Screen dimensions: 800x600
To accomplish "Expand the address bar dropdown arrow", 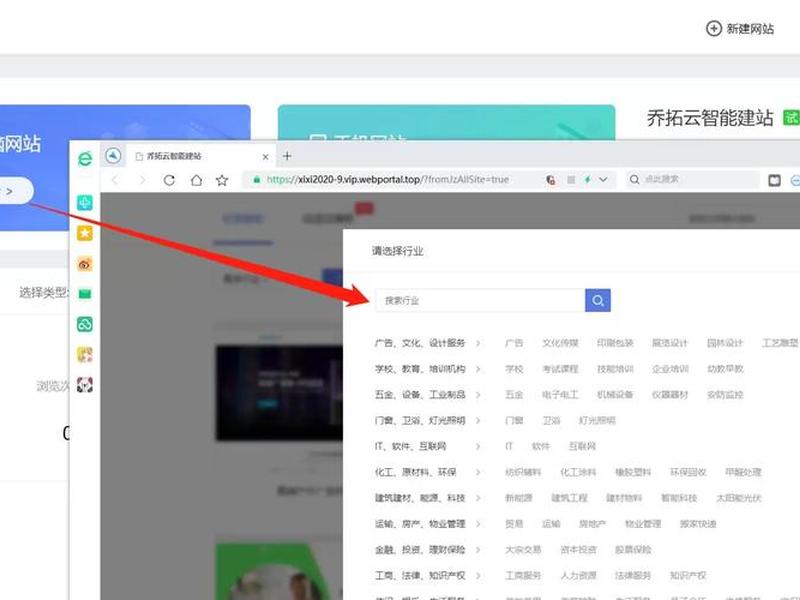I will point(604,180).
